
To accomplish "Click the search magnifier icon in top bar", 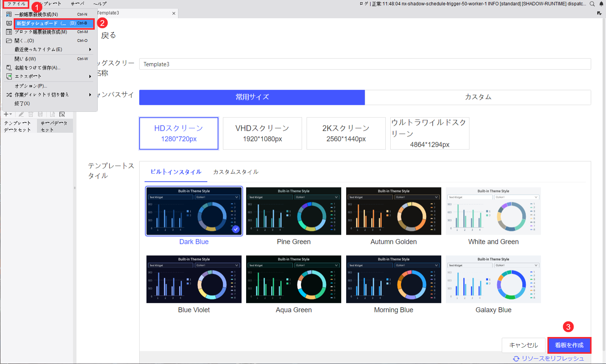I will pos(592,4).
